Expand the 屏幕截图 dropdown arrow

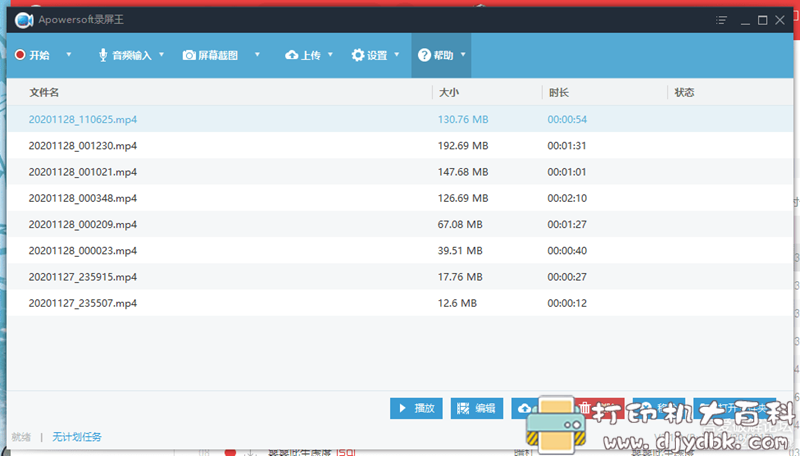pos(257,54)
